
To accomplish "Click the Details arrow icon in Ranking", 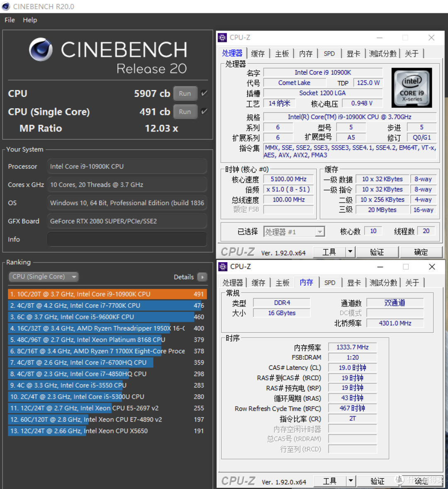I will pyautogui.click(x=202, y=277).
